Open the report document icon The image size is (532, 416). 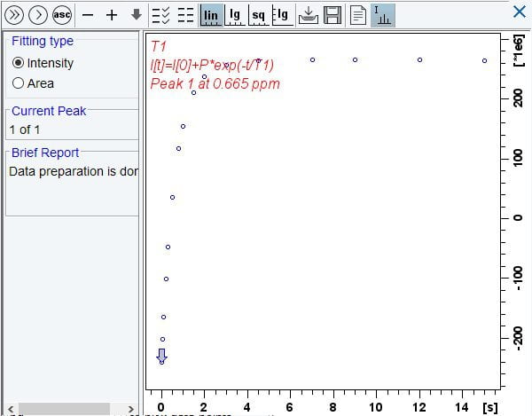357,14
